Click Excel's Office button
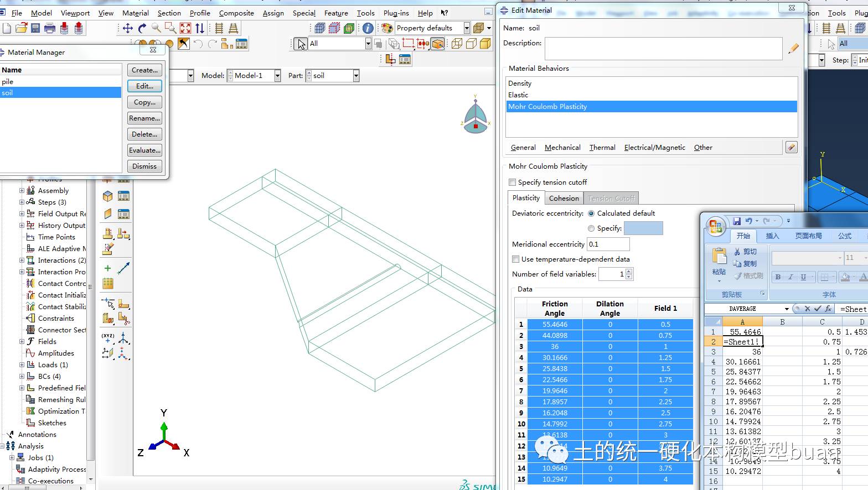Image resolution: width=868 pixels, height=490 pixels. [715, 226]
